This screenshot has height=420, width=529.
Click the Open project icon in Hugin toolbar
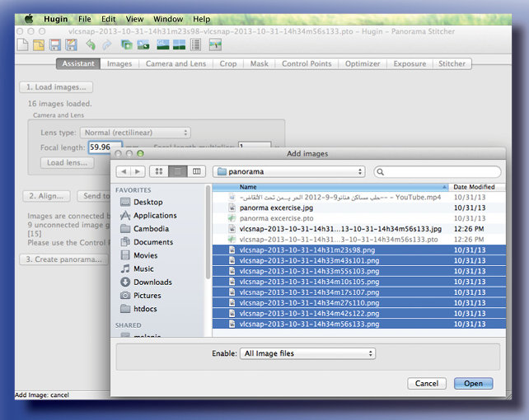coord(39,44)
